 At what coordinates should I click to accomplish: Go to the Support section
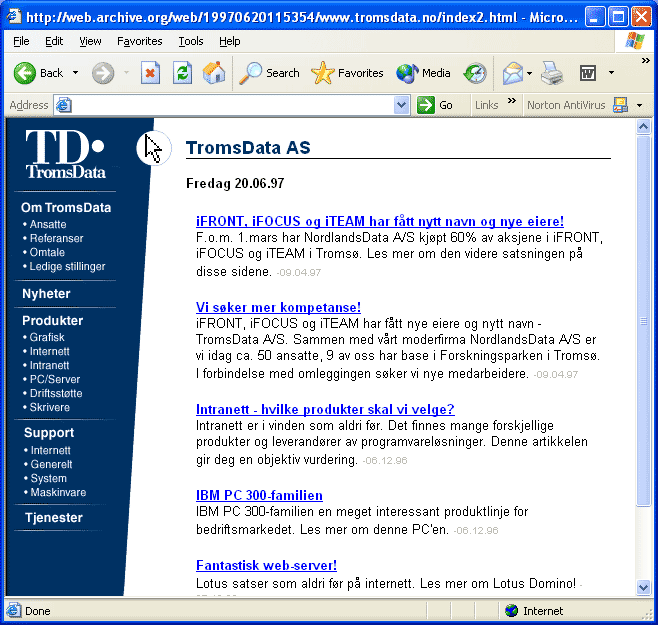(49, 433)
